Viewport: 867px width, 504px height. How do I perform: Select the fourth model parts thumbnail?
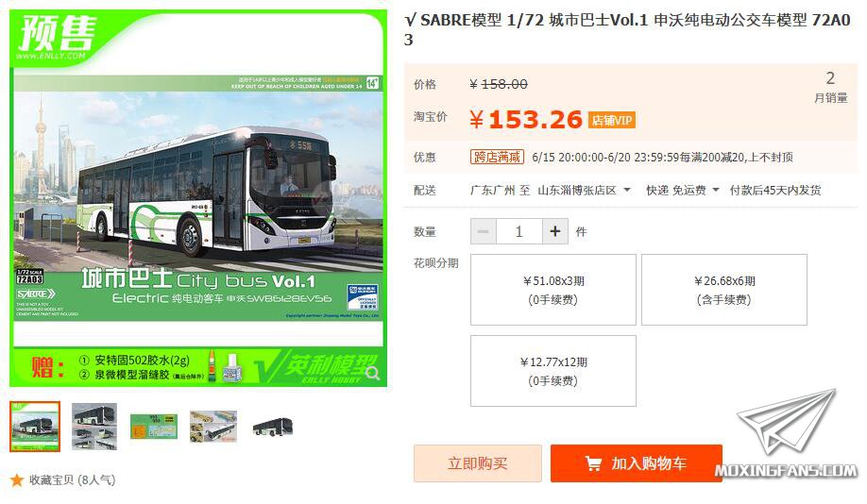pyautogui.click(x=213, y=427)
